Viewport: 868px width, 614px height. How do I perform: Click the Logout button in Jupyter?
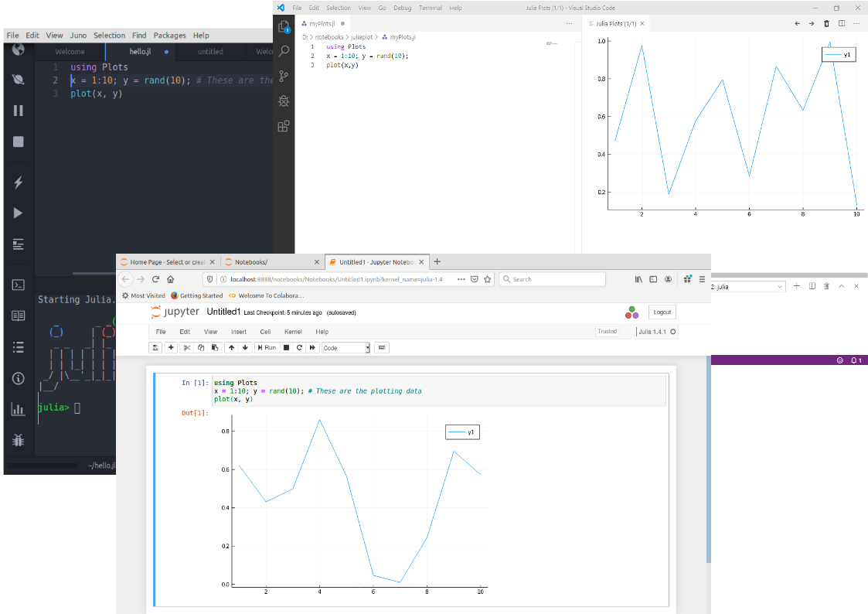(662, 312)
